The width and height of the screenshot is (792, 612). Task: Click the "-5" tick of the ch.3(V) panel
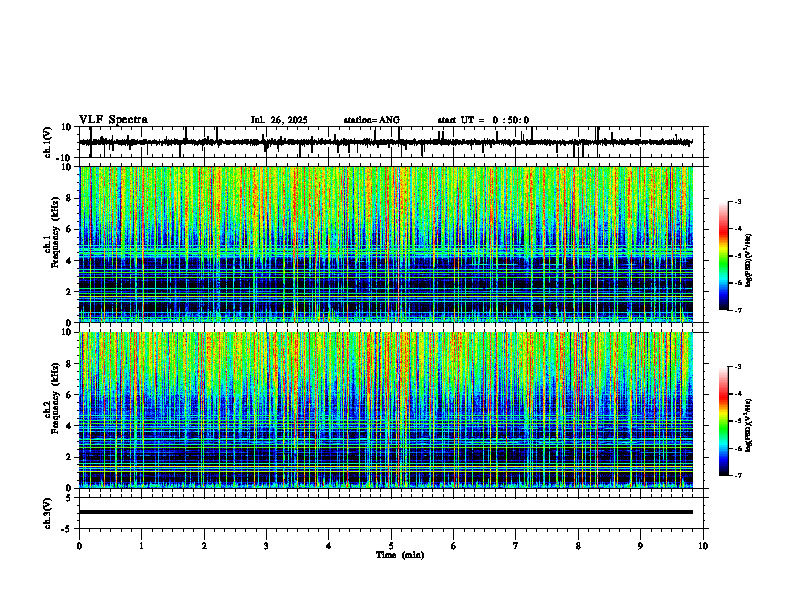[x=67, y=529]
